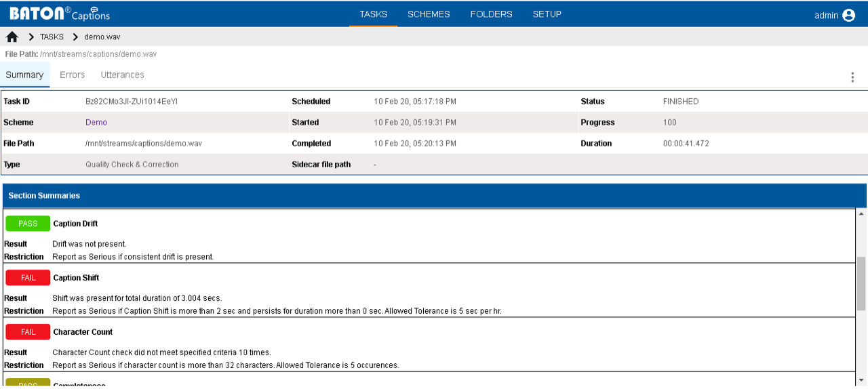Click the Caption Drift section title
The width and height of the screenshot is (868, 389).
click(x=76, y=224)
